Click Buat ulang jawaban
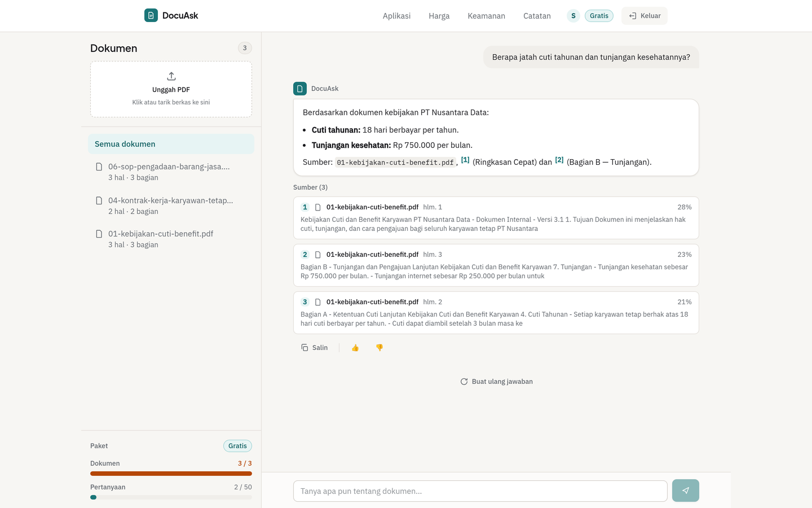The width and height of the screenshot is (812, 508). (x=496, y=382)
